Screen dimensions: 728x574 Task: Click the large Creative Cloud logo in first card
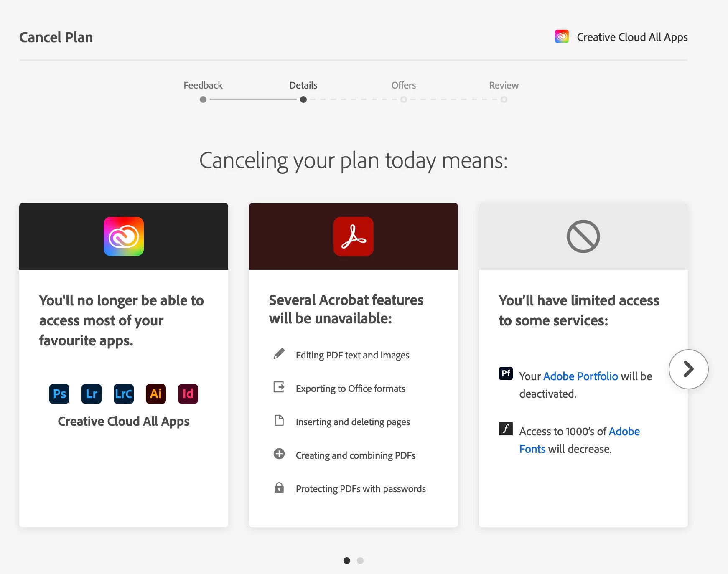(x=124, y=236)
